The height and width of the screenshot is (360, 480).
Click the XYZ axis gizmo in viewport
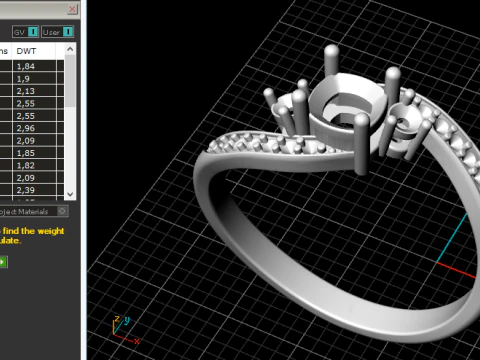pos(125,330)
